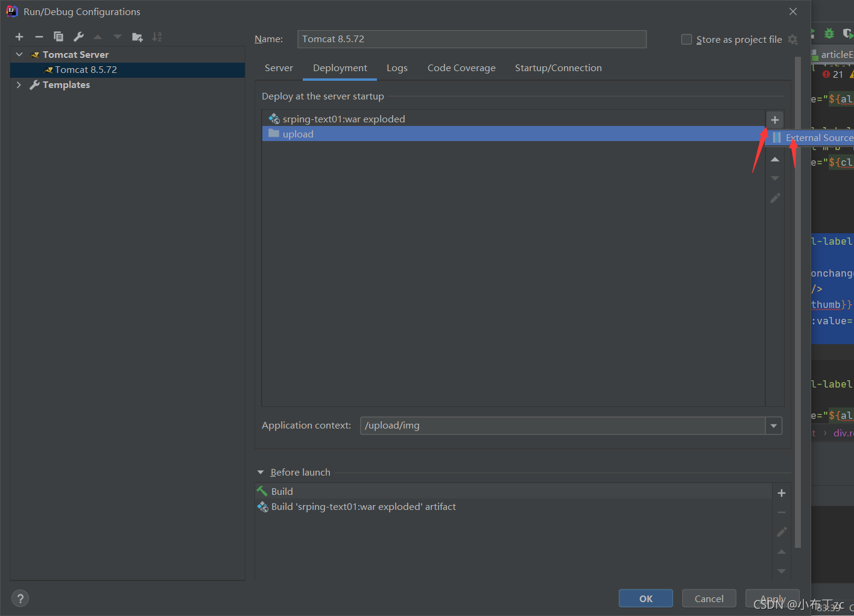Screen dimensions: 854x616
Task: Copy the selected configuration
Action: pos(59,37)
